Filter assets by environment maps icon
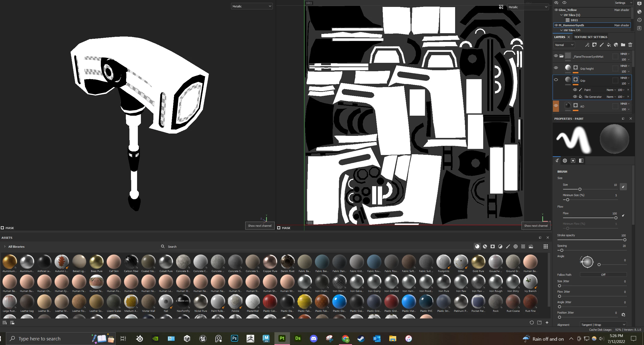Viewport: 644px width, 345px height. [x=531, y=246]
